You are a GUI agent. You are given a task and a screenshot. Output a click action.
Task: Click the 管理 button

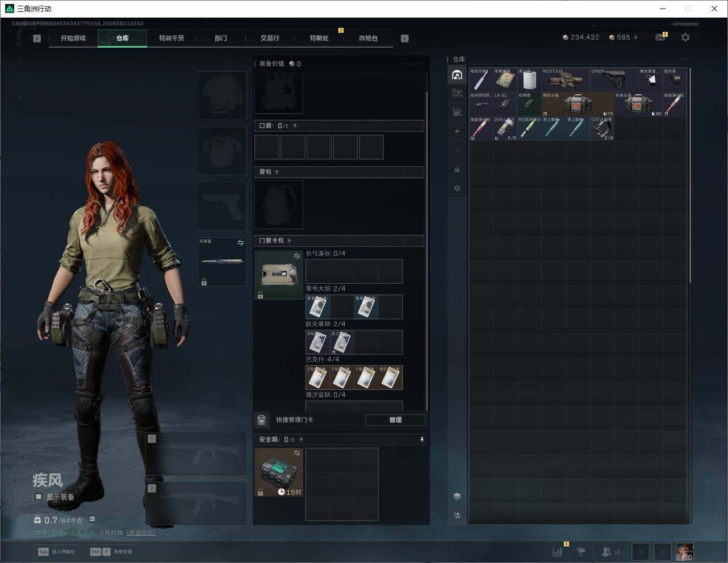coord(395,420)
